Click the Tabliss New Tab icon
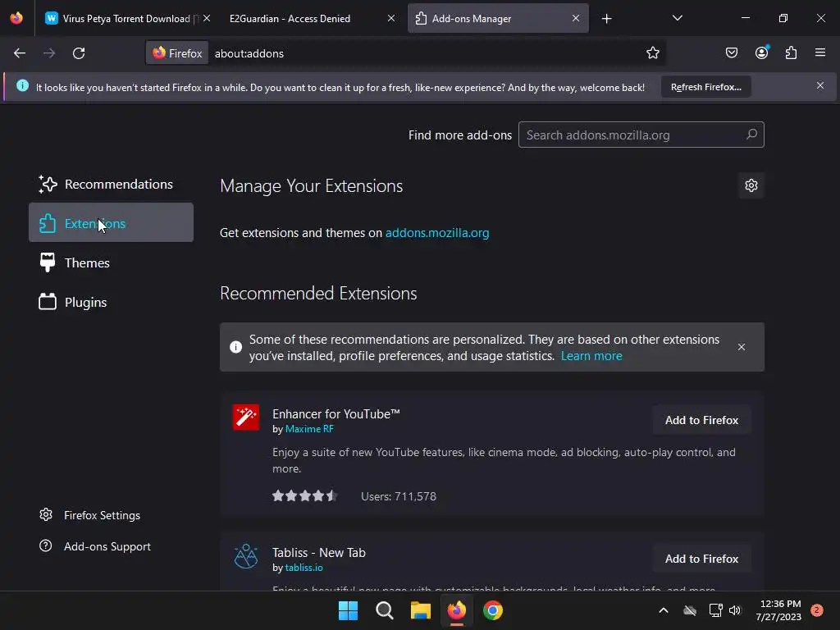Screen dimensions: 840x630 246,556
